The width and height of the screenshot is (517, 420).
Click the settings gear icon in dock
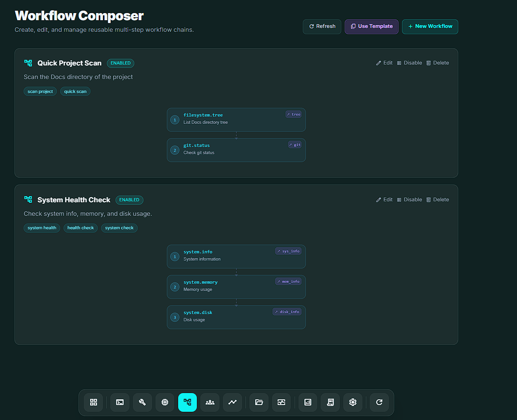[x=353, y=402]
